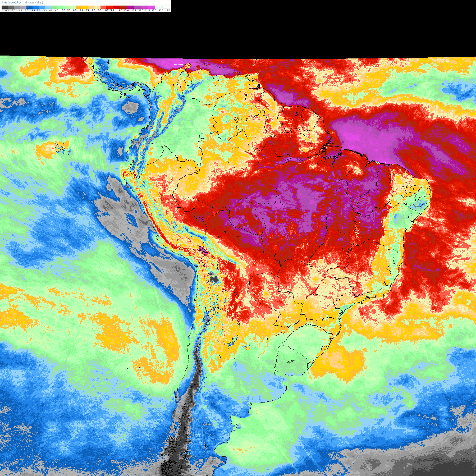Click the '9.0' legend value
The width and height of the screenshot is (476, 476).
click(112, 10)
